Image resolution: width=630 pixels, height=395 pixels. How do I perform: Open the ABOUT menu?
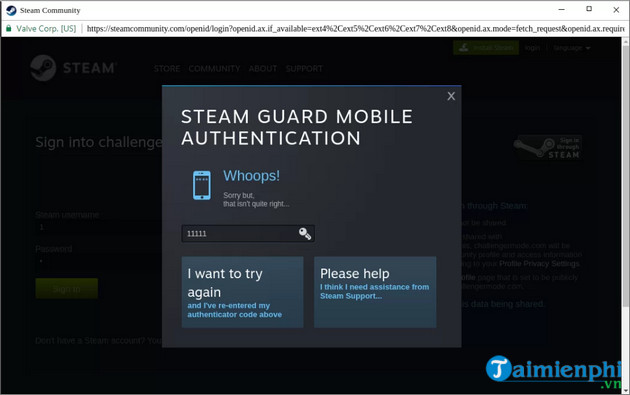click(263, 69)
